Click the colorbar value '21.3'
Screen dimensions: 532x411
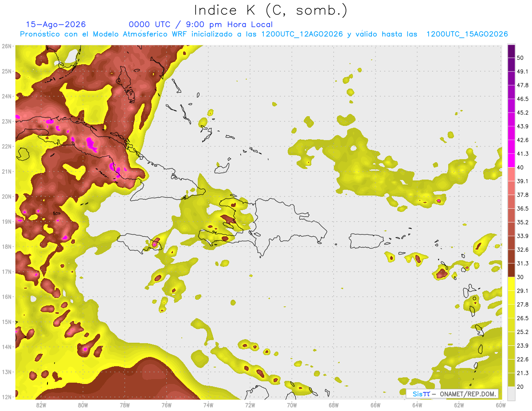pos(523,373)
